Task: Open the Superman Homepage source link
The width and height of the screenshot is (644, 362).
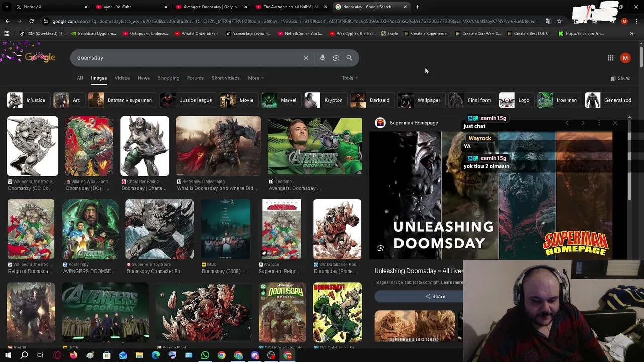Action: [x=407, y=123]
